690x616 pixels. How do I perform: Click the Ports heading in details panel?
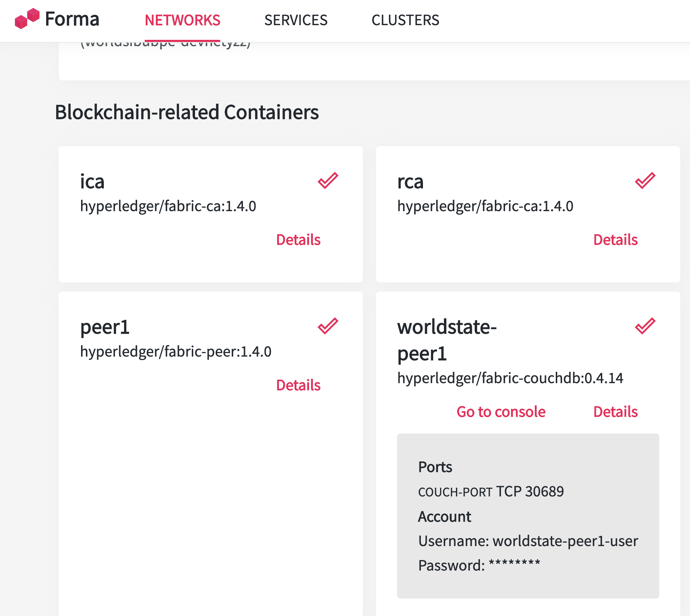click(x=435, y=467)
